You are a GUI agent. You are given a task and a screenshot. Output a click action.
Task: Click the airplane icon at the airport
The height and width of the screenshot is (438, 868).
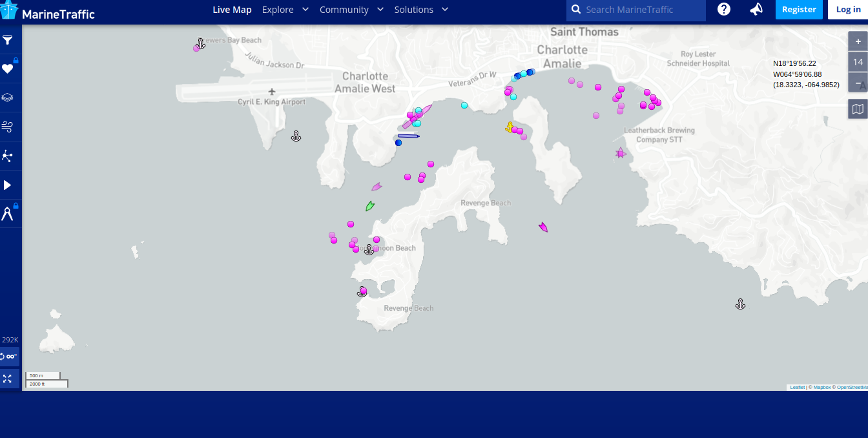click(x=272, y=92)
